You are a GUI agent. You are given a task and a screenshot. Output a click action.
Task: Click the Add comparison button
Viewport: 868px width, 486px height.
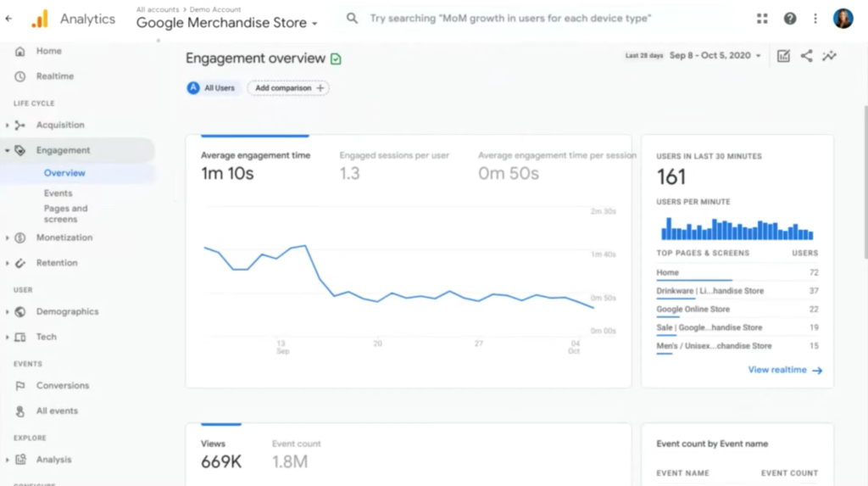pyautogui.click(x=288, y=88)
